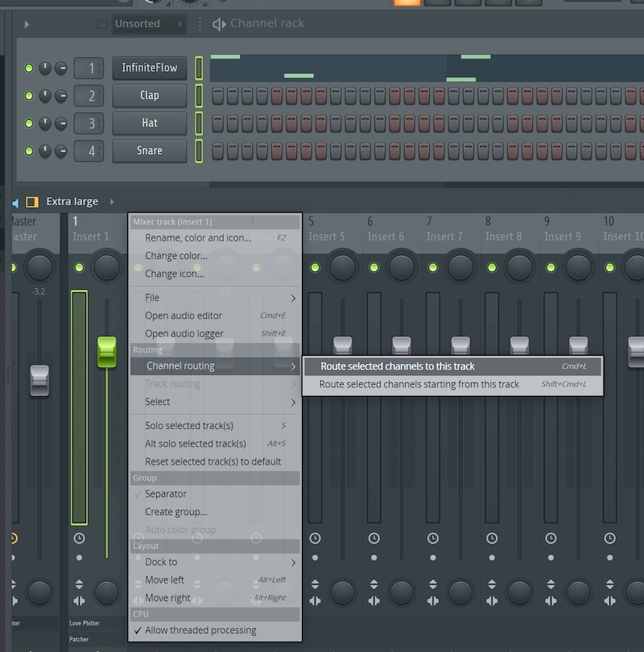Click the volume knob of the Snare channel

tap(61, 151)
